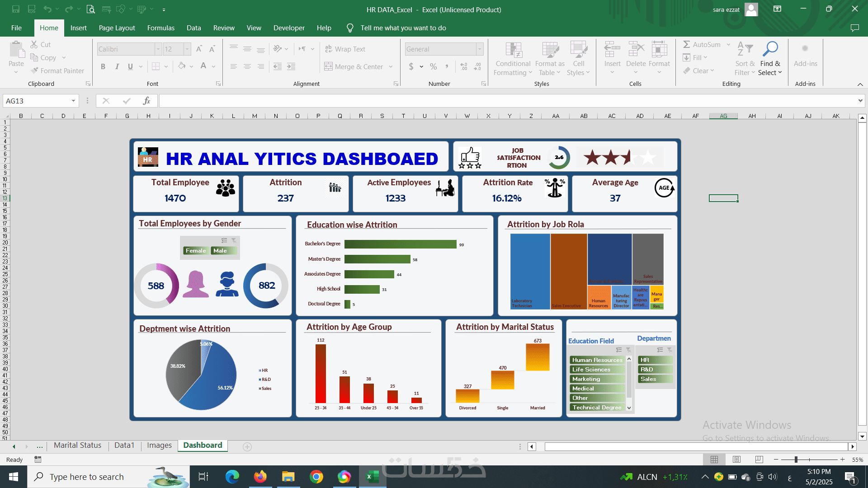Click the Italic formatting icon
Viewport: 868px width, 488px height.
point(117,67)
